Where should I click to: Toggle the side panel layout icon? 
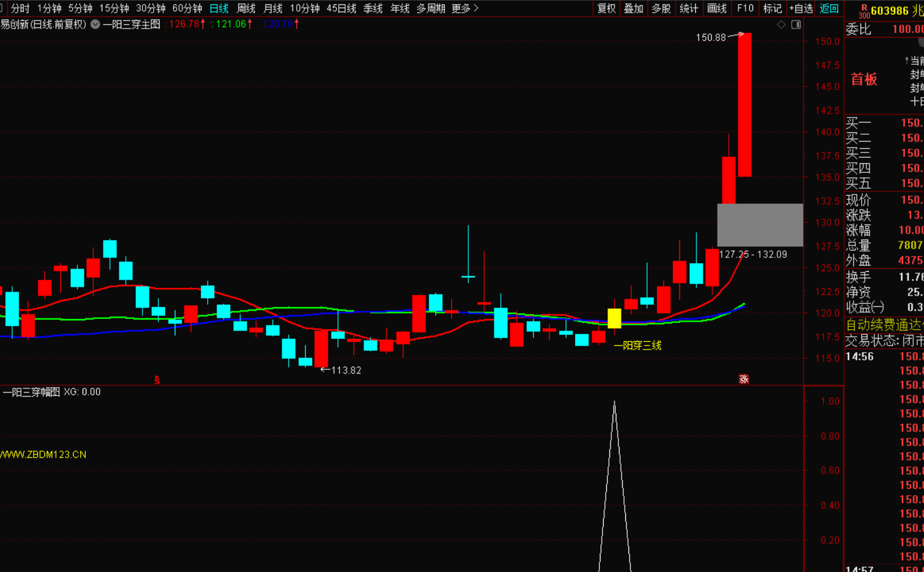pos(796,25)
